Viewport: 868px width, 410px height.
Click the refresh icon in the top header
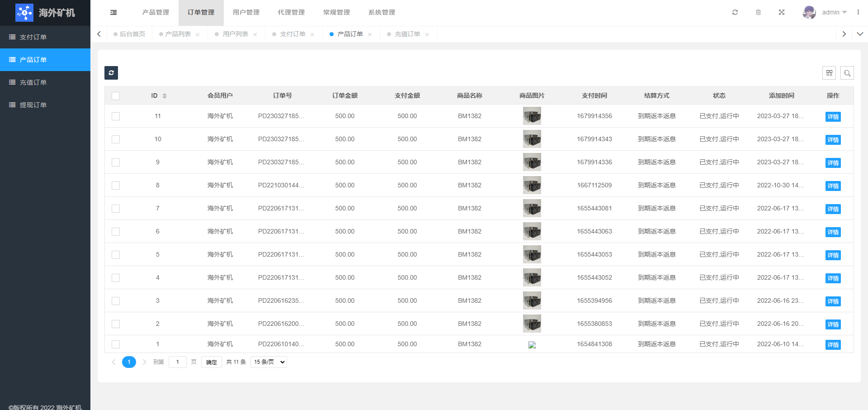pyautogui.click(x=735, y=13)
